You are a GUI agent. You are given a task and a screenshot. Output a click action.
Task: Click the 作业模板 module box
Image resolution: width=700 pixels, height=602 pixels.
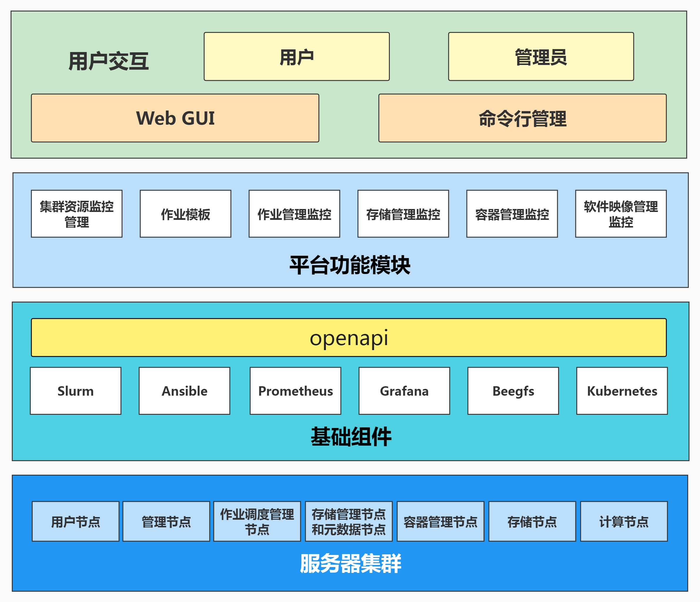point(185,214)
